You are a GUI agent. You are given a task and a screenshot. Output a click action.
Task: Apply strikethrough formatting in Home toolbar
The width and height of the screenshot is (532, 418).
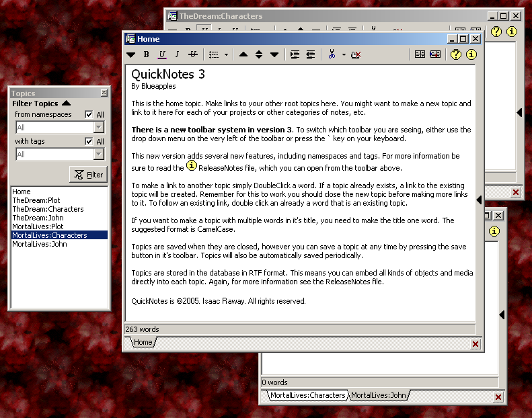[193, 54]
